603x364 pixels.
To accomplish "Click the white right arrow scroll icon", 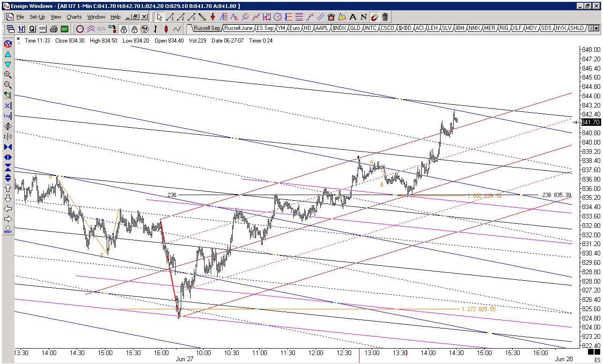I will tap(8, 218).
